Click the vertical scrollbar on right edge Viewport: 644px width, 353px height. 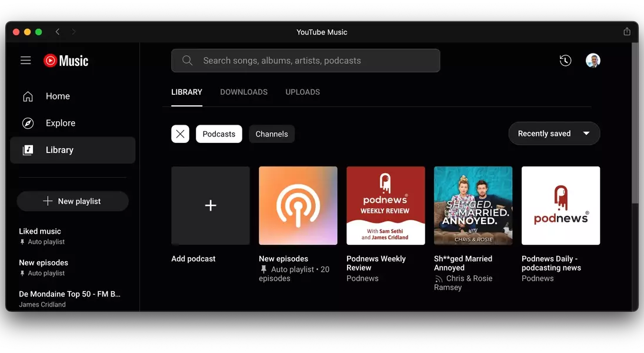click(635, 124)
